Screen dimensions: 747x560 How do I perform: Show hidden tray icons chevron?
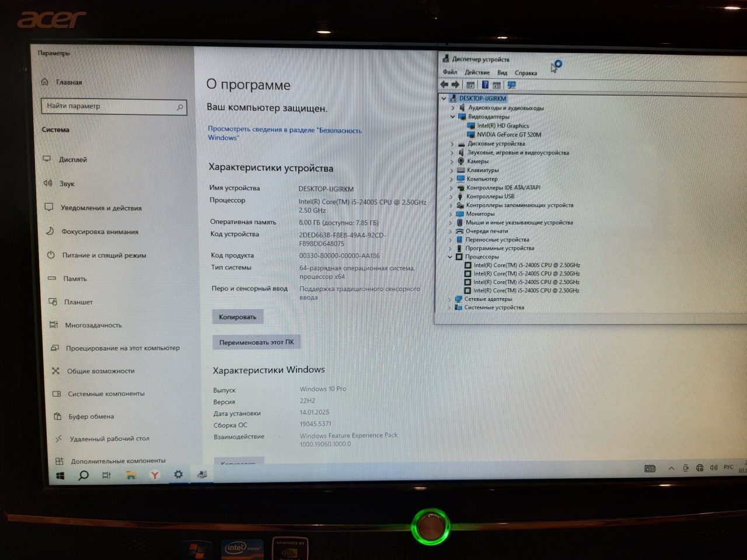671,468
